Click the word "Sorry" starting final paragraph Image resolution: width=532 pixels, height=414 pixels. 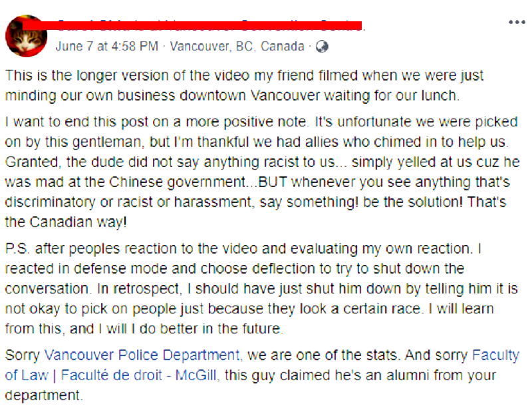pyautogui.click(x=22, y=355)
